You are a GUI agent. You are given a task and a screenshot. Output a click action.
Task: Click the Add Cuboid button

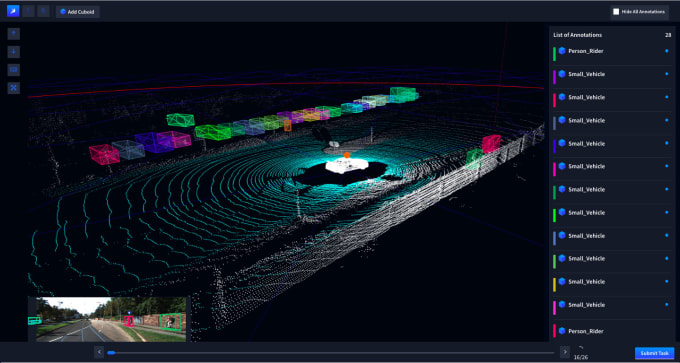pos(78,12)
